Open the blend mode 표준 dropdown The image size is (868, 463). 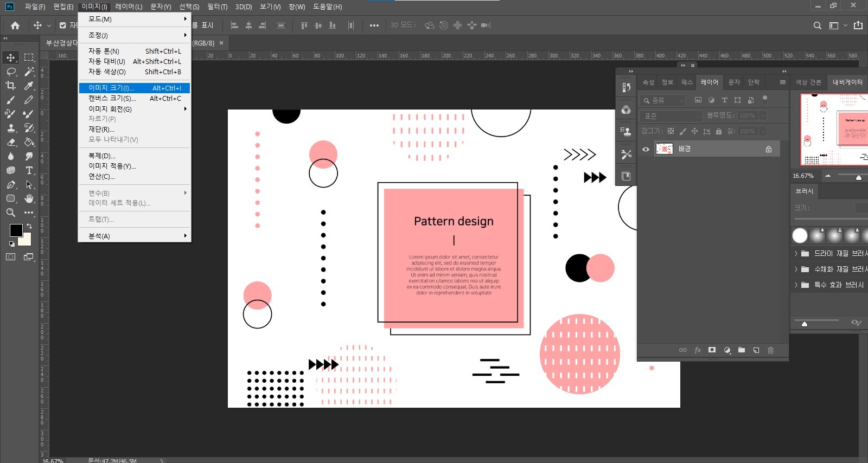[x=672, y=116]
